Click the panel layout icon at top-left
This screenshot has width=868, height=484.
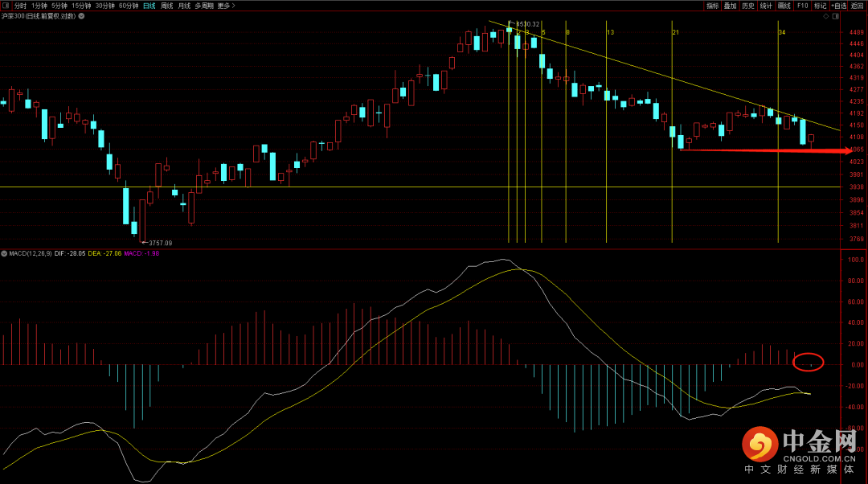pos(6,6)
